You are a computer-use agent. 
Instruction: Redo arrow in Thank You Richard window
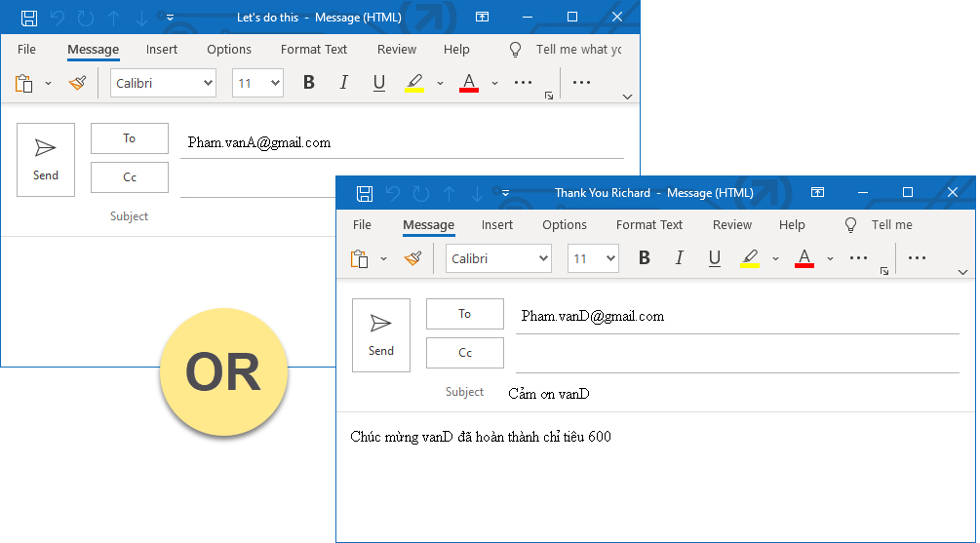coord(421,194)
